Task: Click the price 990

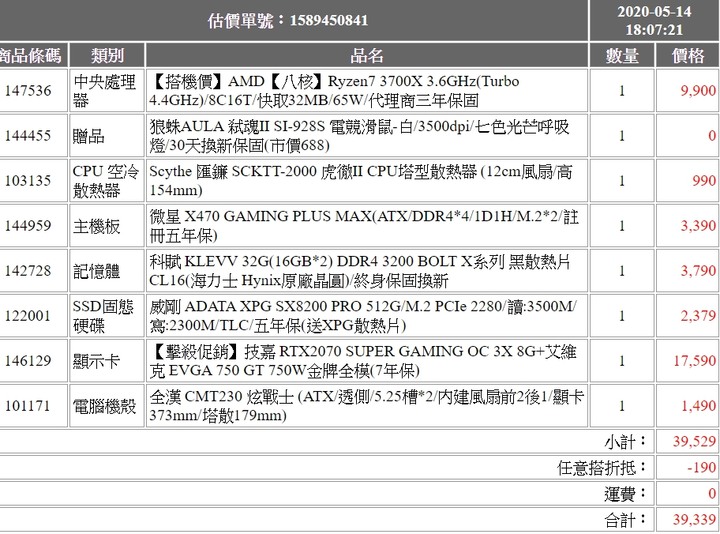Action: pyautogui.click(x=704, y=180)
